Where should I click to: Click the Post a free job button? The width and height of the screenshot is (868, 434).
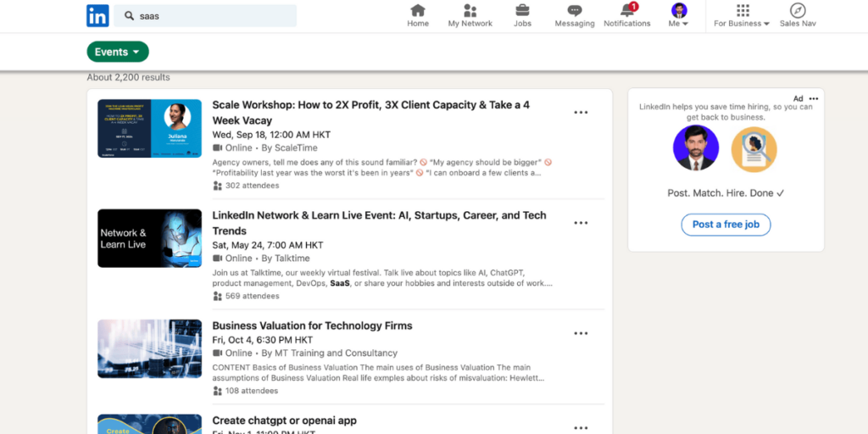726,225
